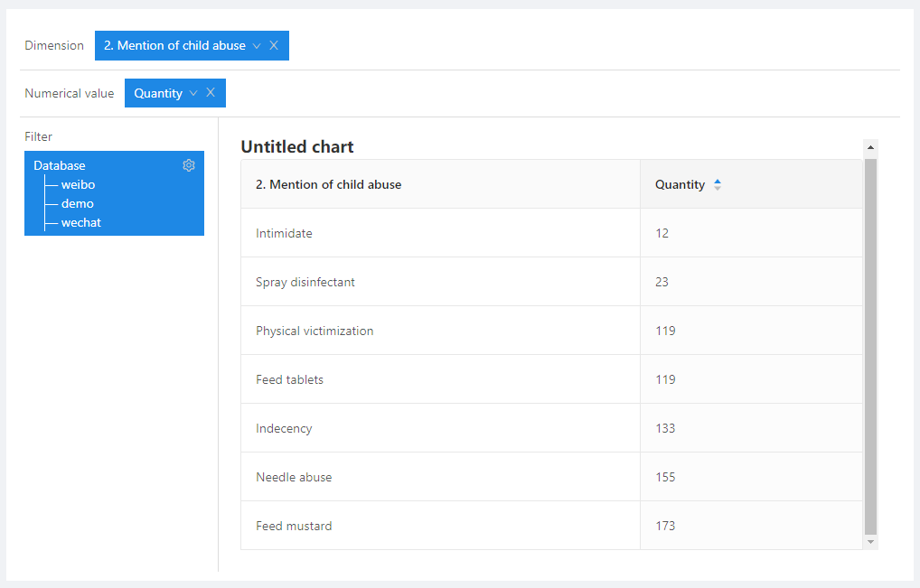Screen dimensions: 920x588
Task: Open the Database filter settings gear
Action: (189, 165)
